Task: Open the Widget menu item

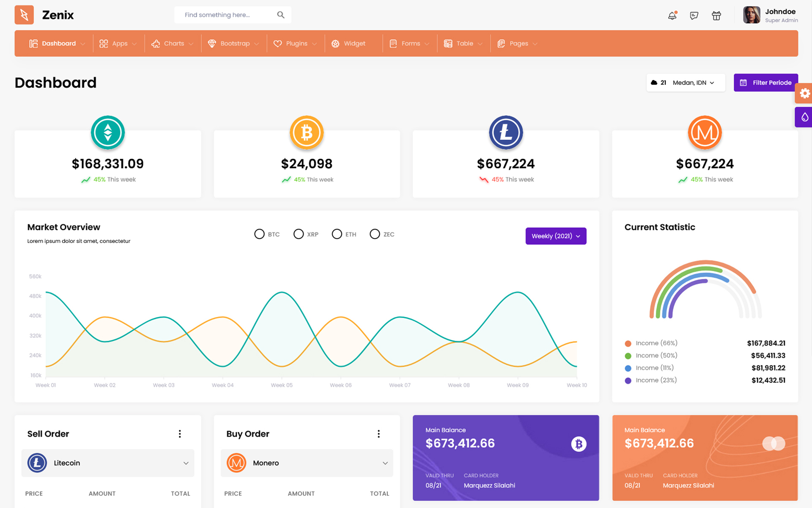Action: (349, 44)
